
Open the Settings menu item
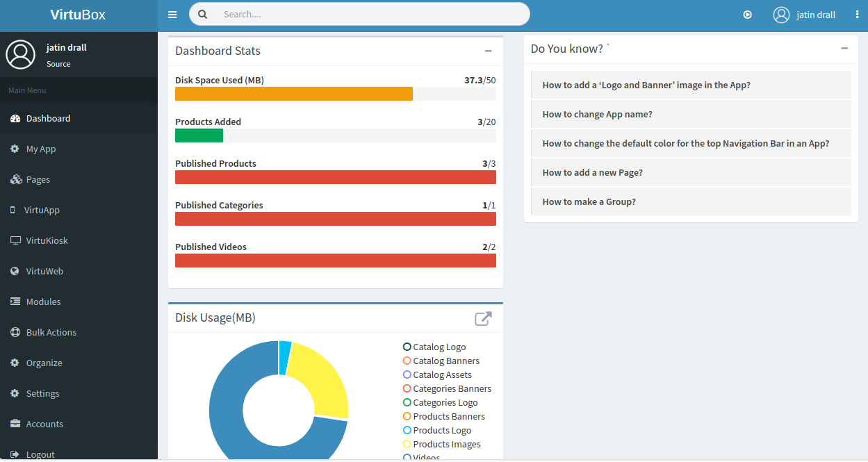click(x=43, y=393)
